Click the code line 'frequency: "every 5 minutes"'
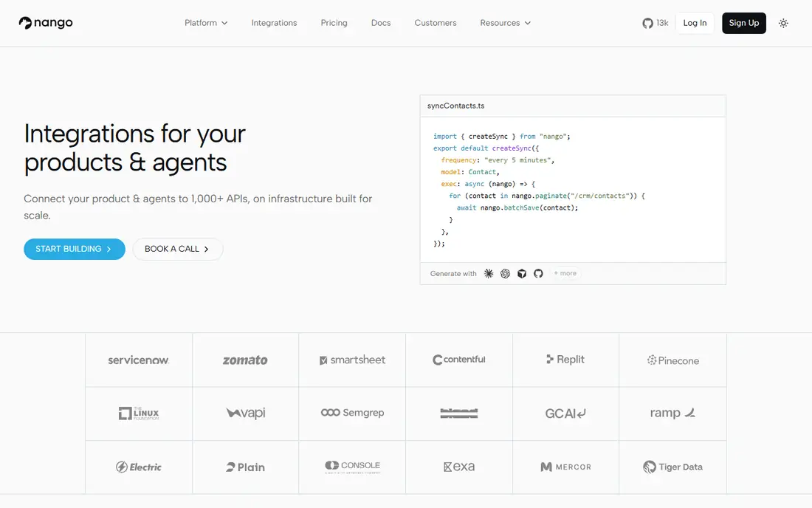 [x=498, y=160]
